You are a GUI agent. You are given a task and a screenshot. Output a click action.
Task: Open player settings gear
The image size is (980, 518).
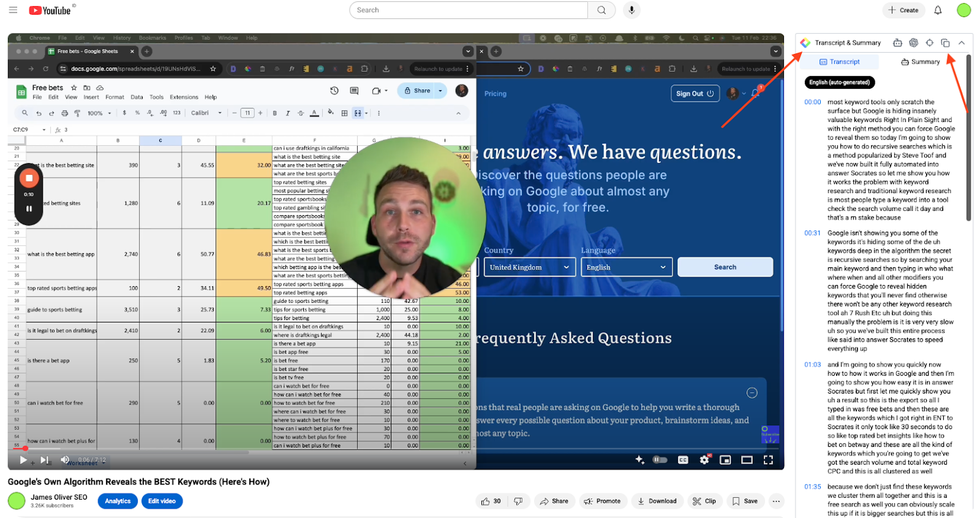point(704,460)
